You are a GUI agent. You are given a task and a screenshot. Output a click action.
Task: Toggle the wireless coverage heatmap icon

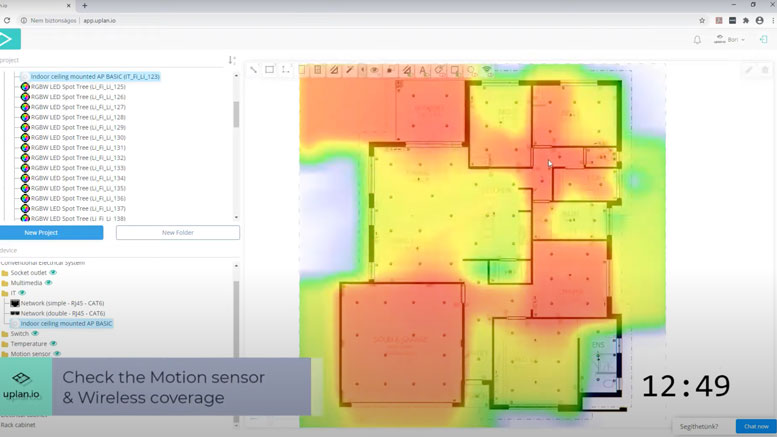pyautogui.click(x=487, y=70)
